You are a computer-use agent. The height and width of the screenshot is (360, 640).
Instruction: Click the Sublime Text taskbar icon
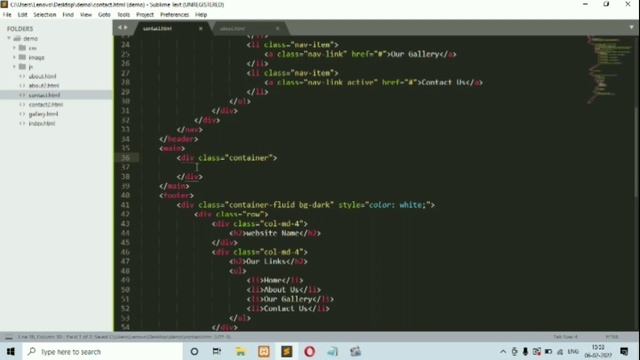point(287,351)
